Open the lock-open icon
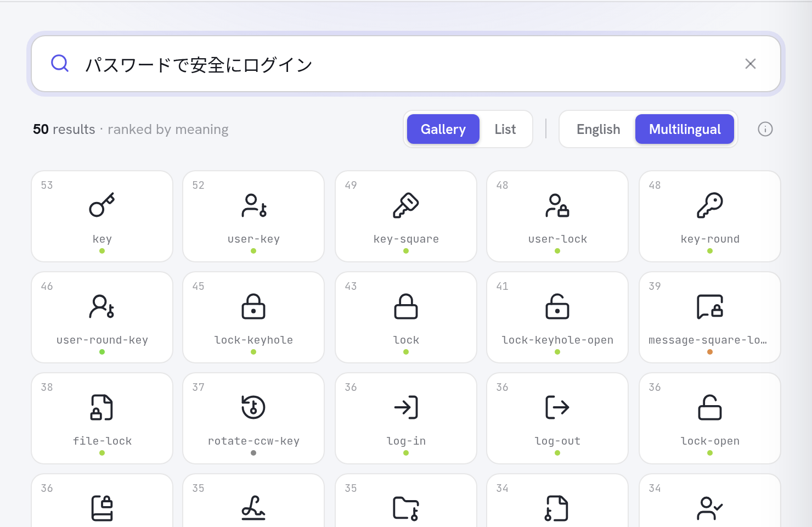812x527 pixels. (x=710, y=418)
